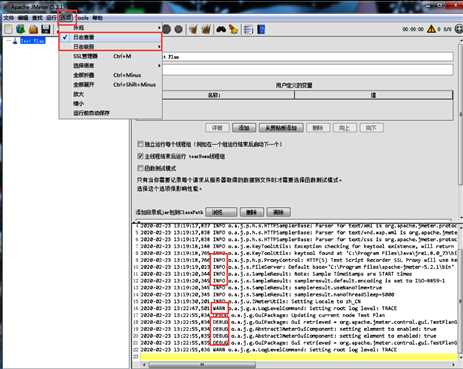Choose 运行前自动保存 save before run item
Screen dimensions: 463x369
click(110, 113)
